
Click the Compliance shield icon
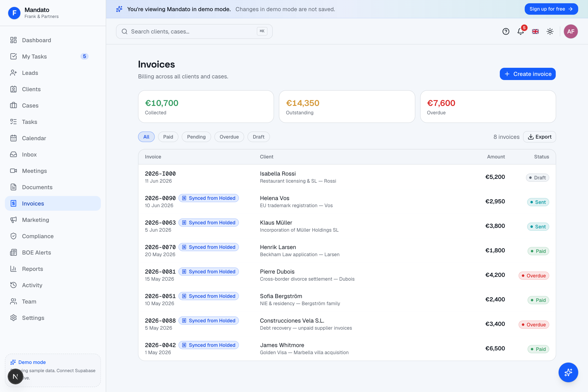(x=13, y=236)
